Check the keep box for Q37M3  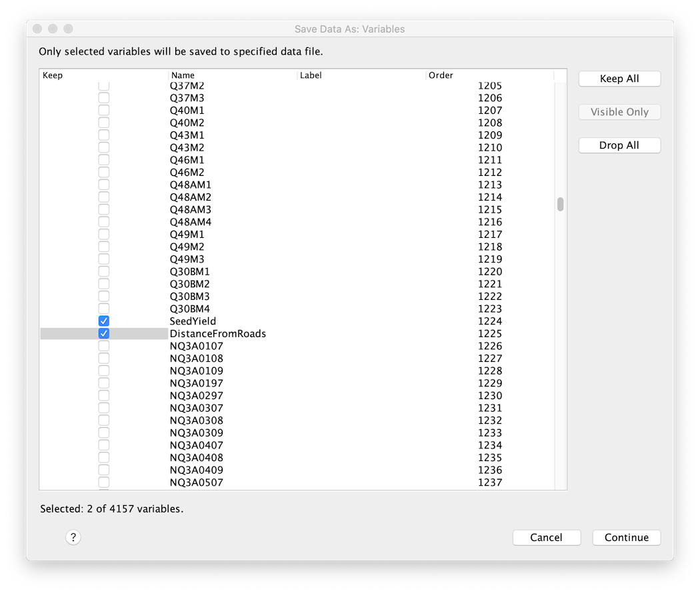point(103,98)
